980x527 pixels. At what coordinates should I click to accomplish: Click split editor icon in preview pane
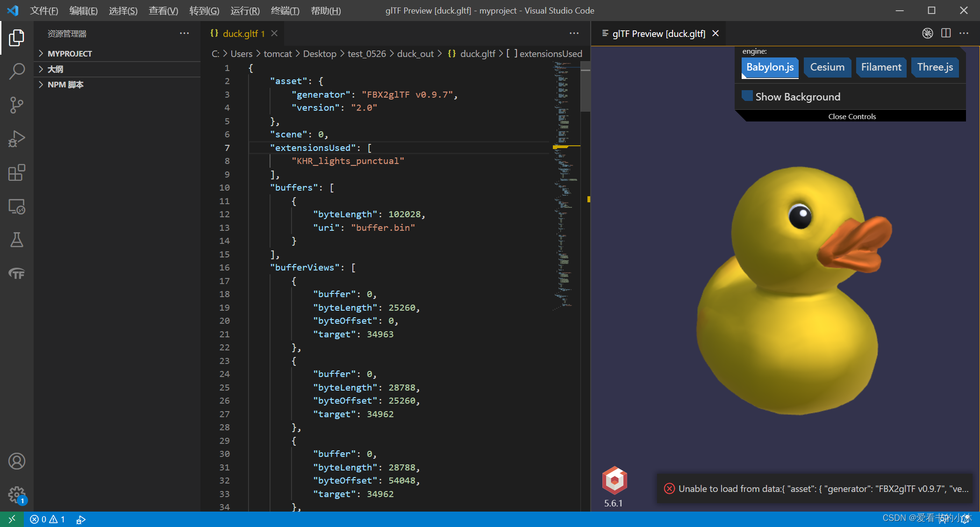pyautogui.click(x=946, y=33)
